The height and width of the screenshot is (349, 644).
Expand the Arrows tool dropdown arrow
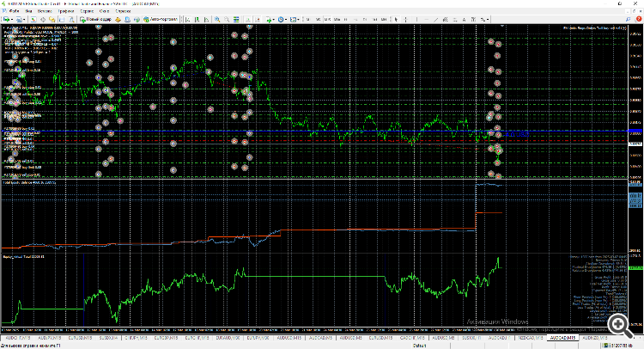tap(488, 19)
